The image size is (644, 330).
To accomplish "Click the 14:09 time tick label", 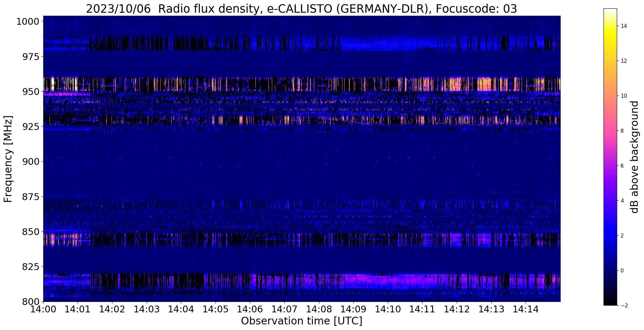I will [354, 309].
